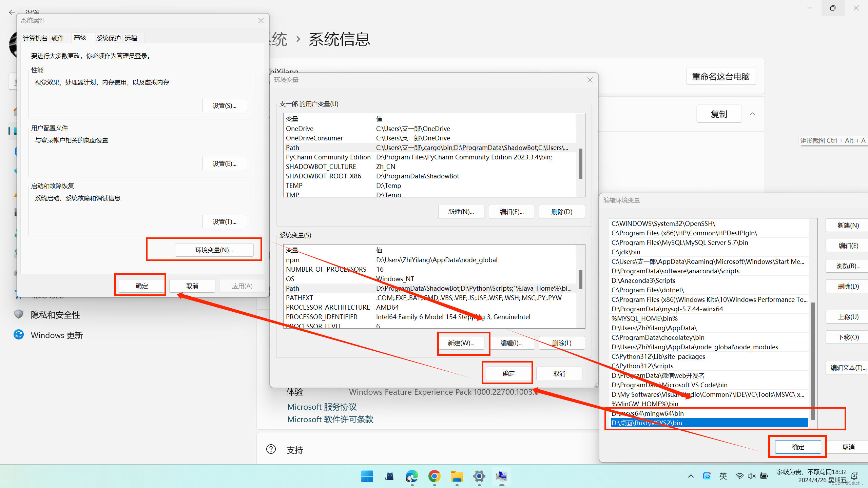Click user variables list scrollbar
The image size is (868, 488).
click(580, 163)
